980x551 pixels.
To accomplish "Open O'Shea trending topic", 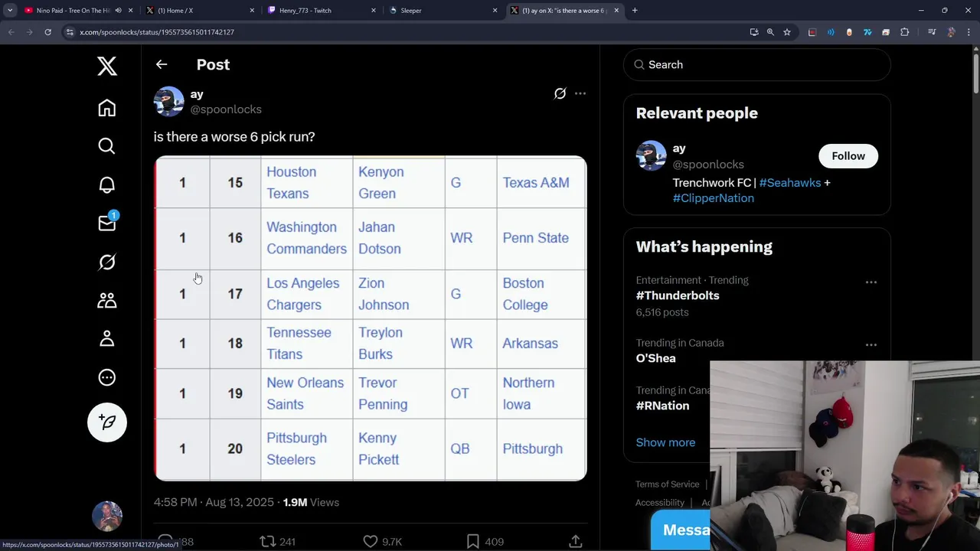I will 656,358.
